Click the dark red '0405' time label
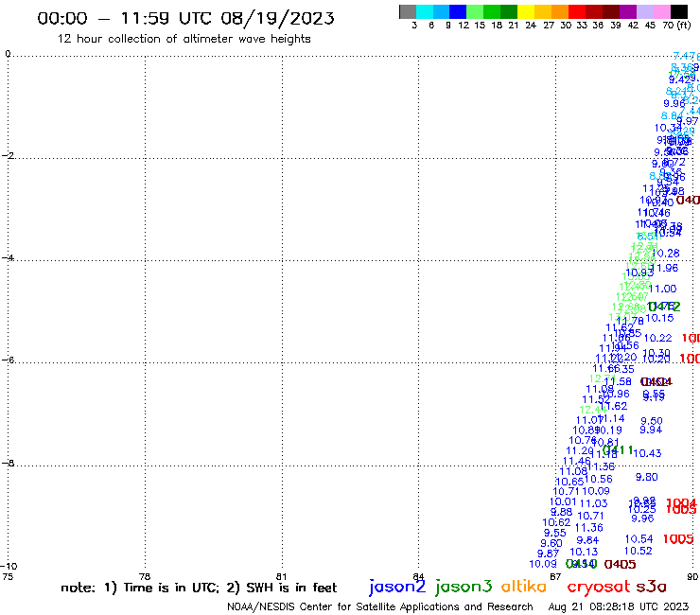This screenshot has width=700, height=615. point(621,564)
